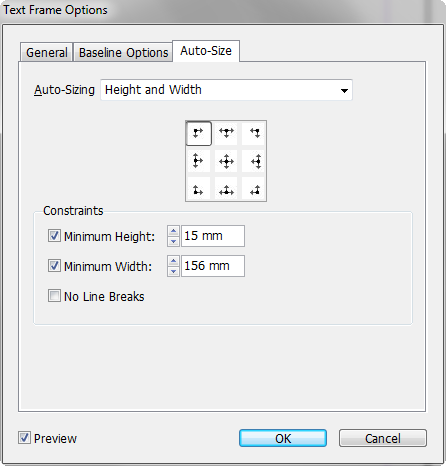The width and height of the screenshot is (446, 466).
Task: Toggle the Preview checkbox
Action: pos(24,438)
